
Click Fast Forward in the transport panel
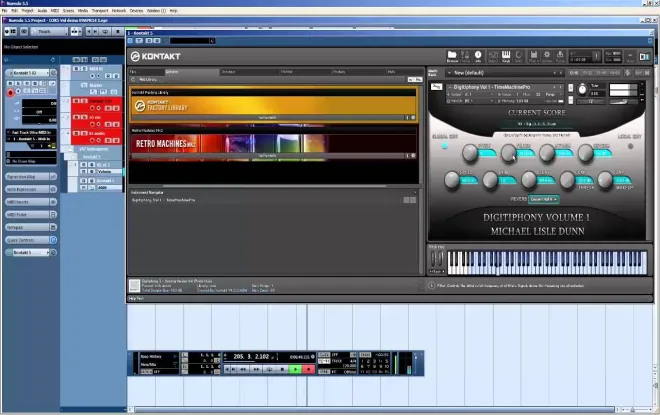coord(256,369)
